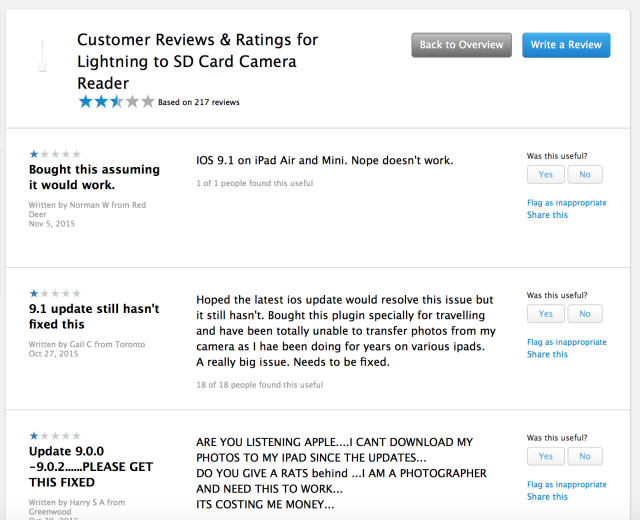Mark Norman W's review not useful with No
Image resolution: width=640 pixels, height=520 pixels.
(x=585, y=174)
